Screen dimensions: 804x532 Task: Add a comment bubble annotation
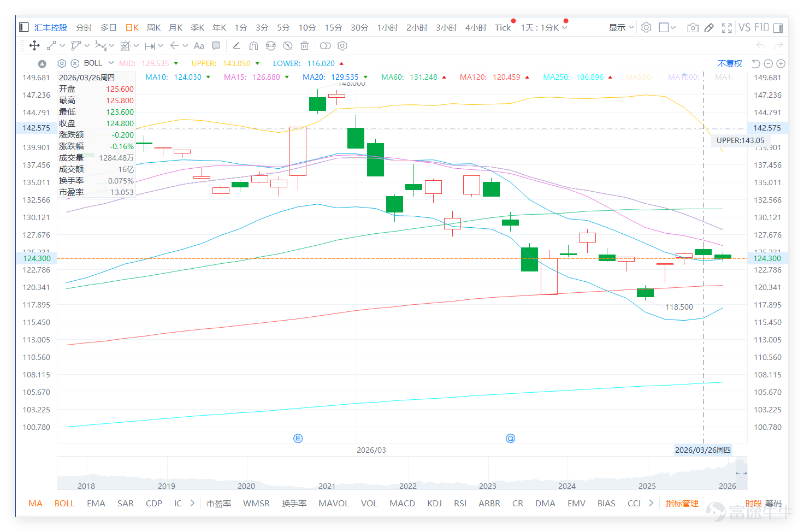216,46
